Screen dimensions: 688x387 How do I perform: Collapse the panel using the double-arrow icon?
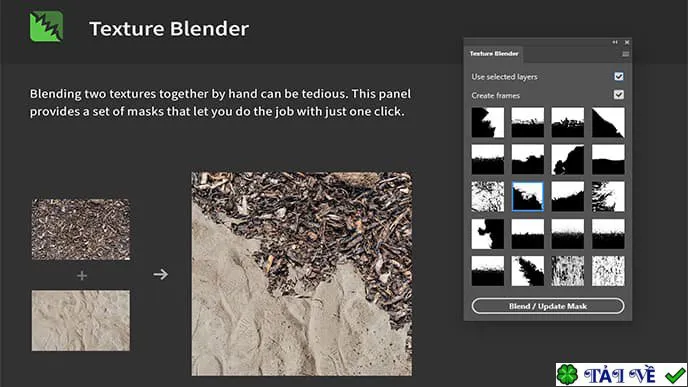coord(615,42)
